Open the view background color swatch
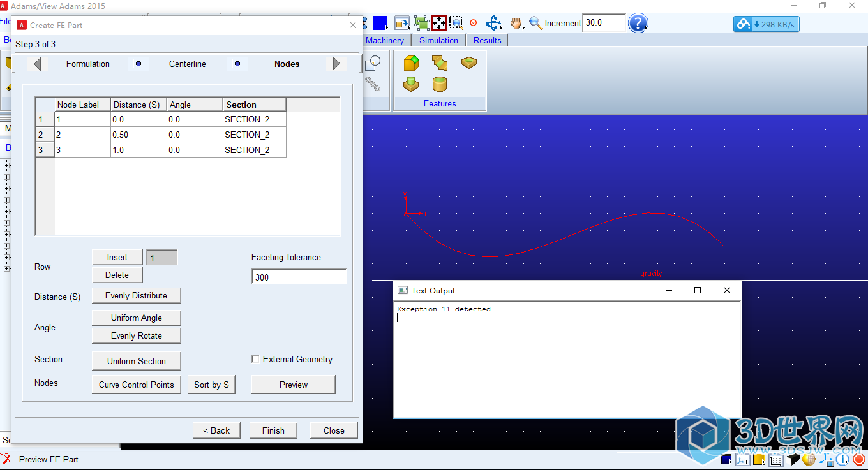 [380, 23]
